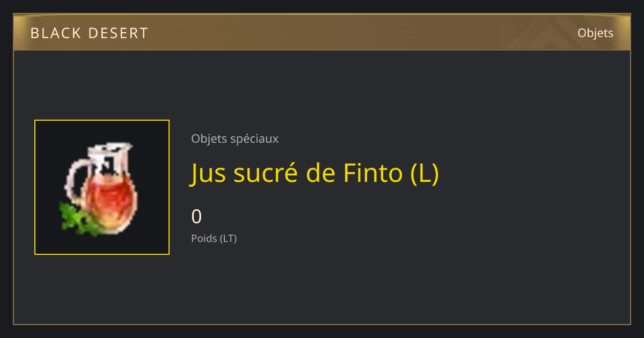Click the word Jus in item name
This screenshot has height=338, width=644.
[x=205, y=174]
